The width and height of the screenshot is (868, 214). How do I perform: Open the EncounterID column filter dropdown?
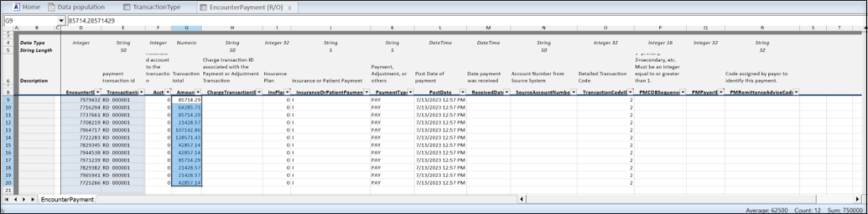click(97, 92)
